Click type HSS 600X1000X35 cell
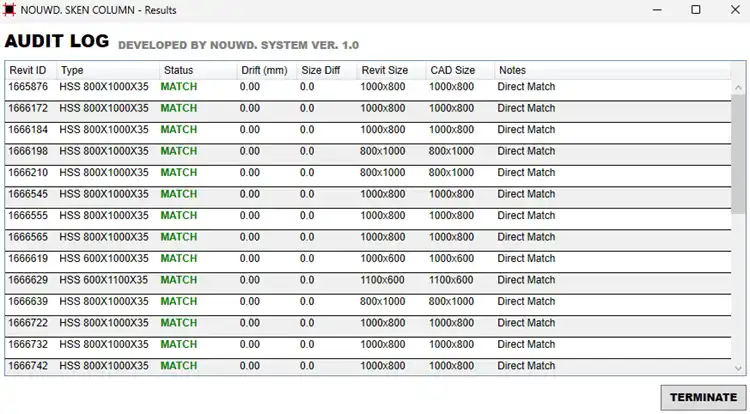 click(104, 259)
